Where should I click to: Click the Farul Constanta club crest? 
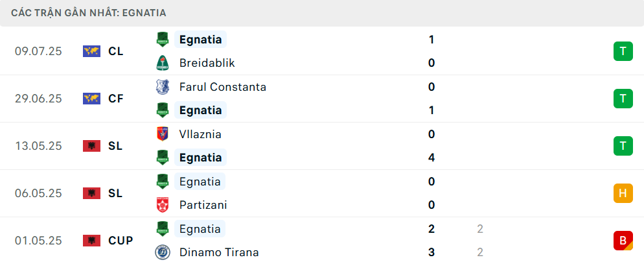click(x=163, y=87)
